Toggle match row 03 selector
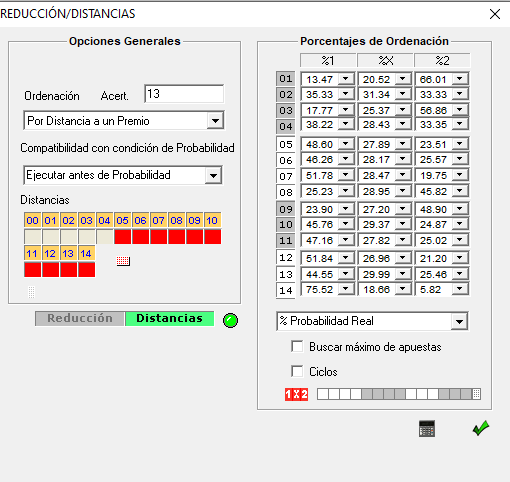Image resolution: width=510 pixels, height=482 pixels. [x=286, y=110]
